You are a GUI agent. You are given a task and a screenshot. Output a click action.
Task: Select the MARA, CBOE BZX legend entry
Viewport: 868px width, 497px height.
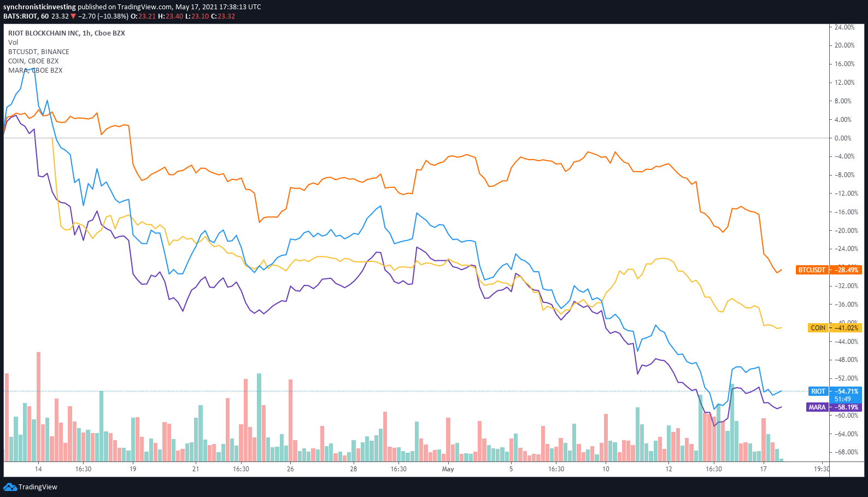click(x=35, y=71)
